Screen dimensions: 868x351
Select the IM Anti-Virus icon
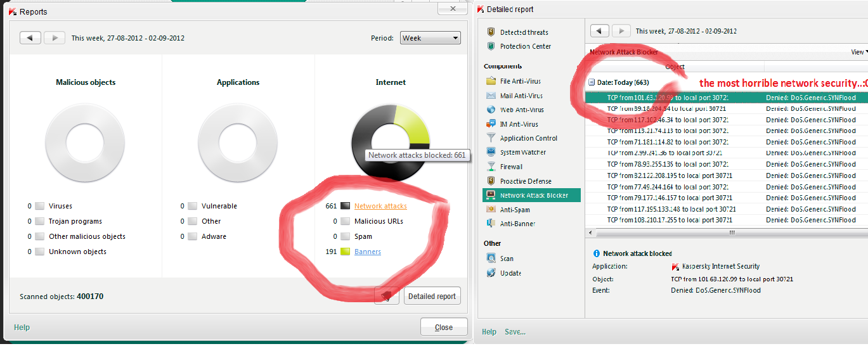491,124
